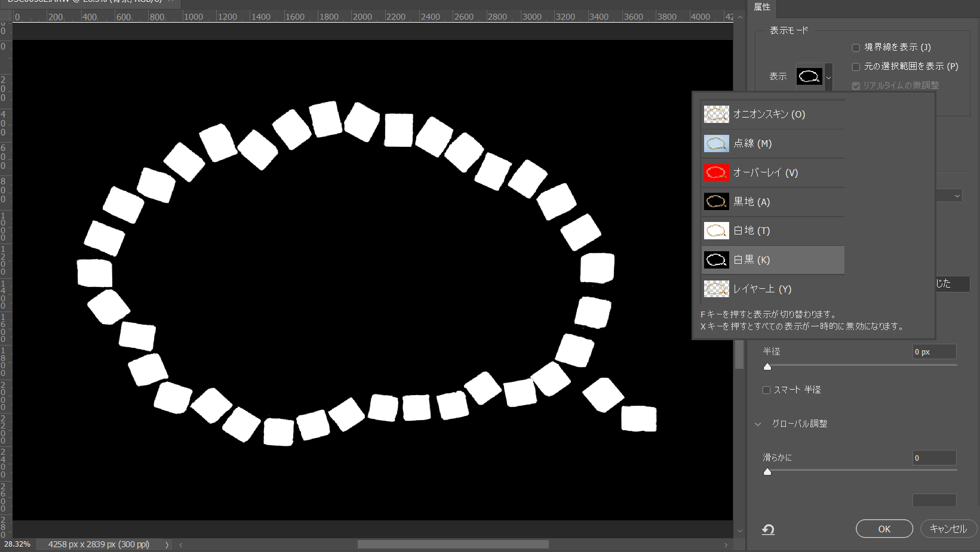Viewport: 980px width, 552px height.
Task: Click the Radius (半径) slider handle
Action: click(767, 366)
